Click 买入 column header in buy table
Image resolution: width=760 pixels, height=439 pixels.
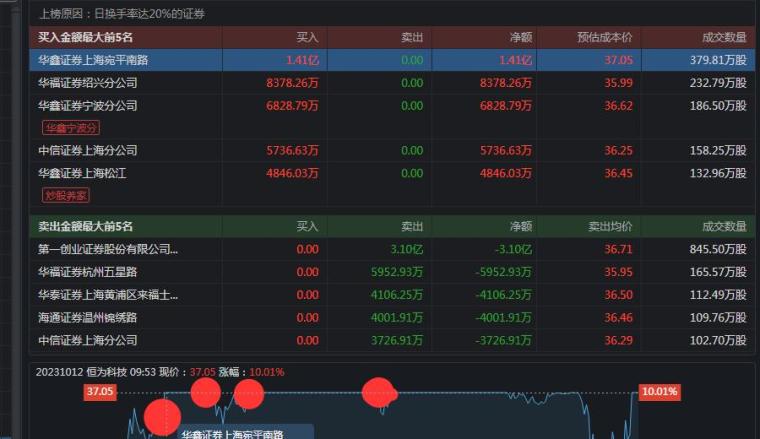click(307, 37)
